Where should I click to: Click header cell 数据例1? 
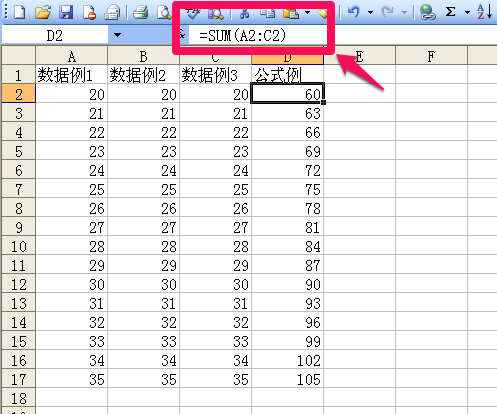[71, 75]
